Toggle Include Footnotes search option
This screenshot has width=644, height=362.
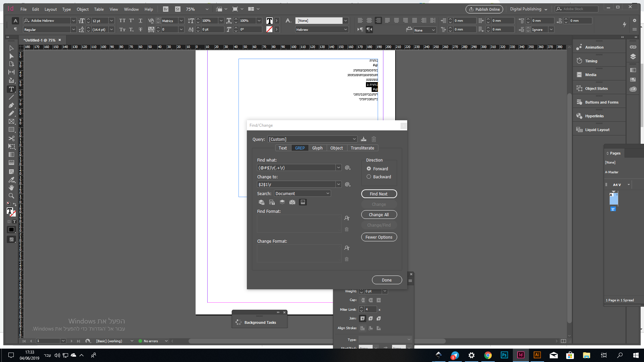coord(303,202)
